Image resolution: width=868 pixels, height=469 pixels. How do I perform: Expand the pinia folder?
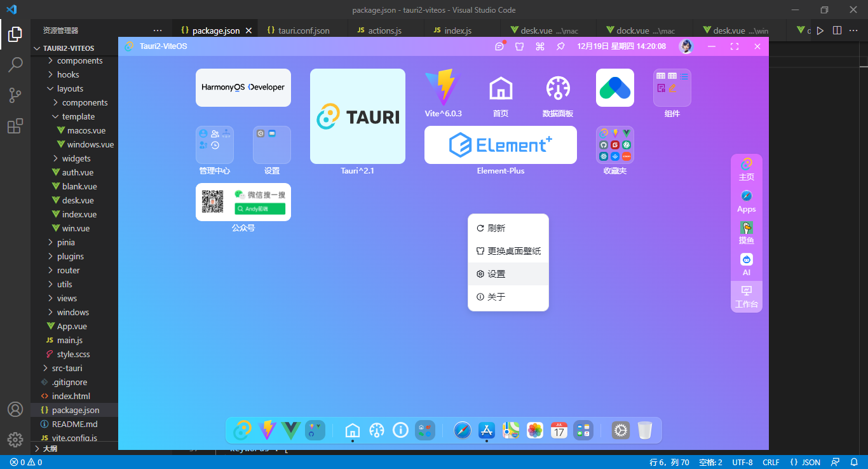coord(65,242)
